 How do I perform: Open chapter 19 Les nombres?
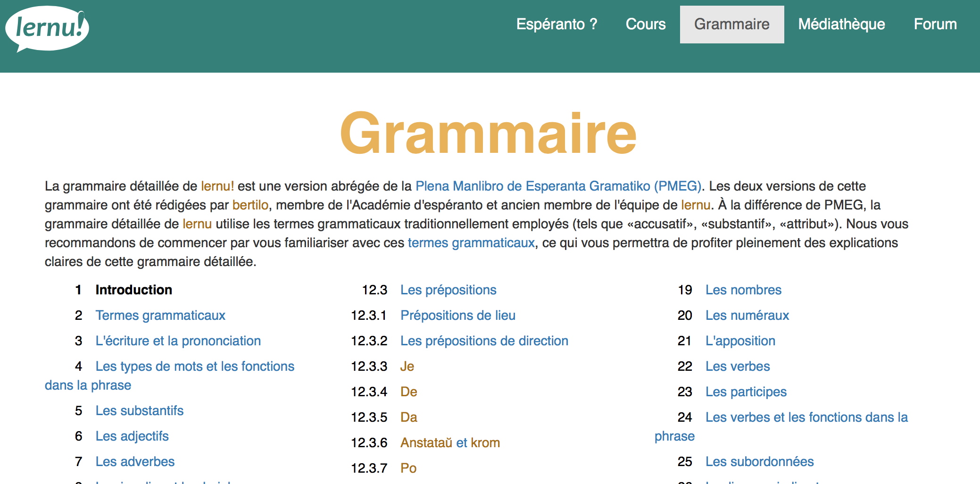click(743, 290)
